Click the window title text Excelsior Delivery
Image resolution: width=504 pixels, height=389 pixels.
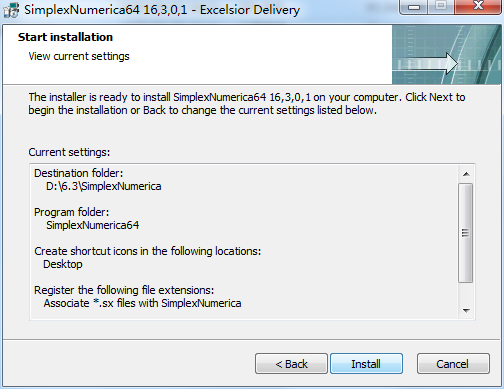[250, 10]
